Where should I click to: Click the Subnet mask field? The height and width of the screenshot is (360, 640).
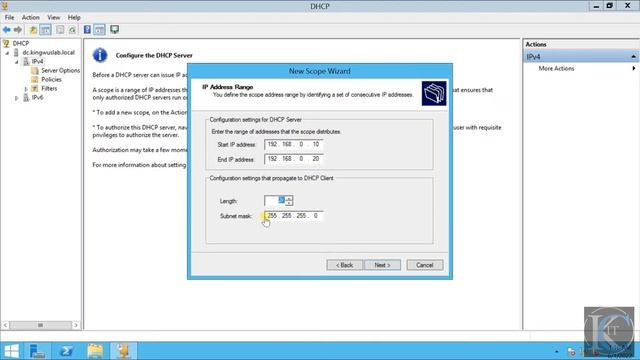tap(293, 216)
